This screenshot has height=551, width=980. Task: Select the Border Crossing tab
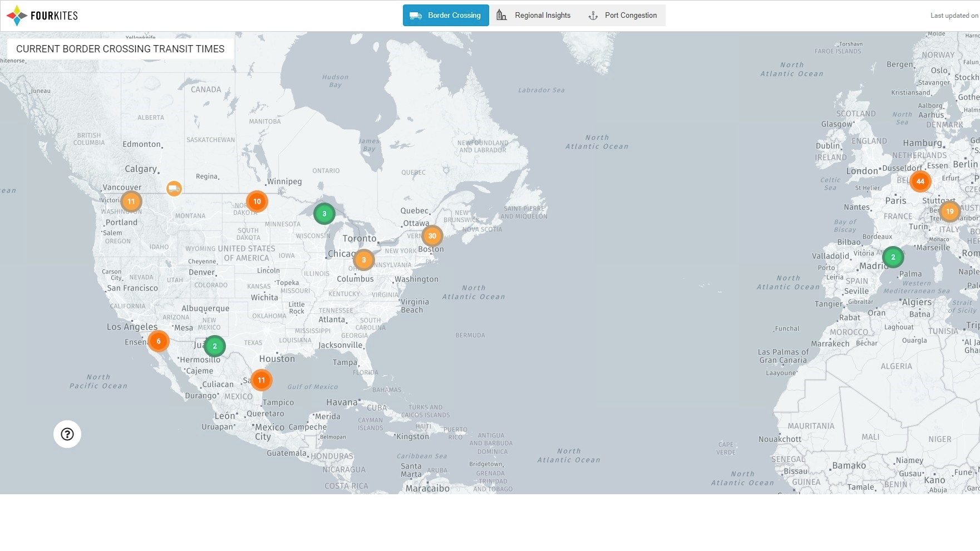point(446,16)
